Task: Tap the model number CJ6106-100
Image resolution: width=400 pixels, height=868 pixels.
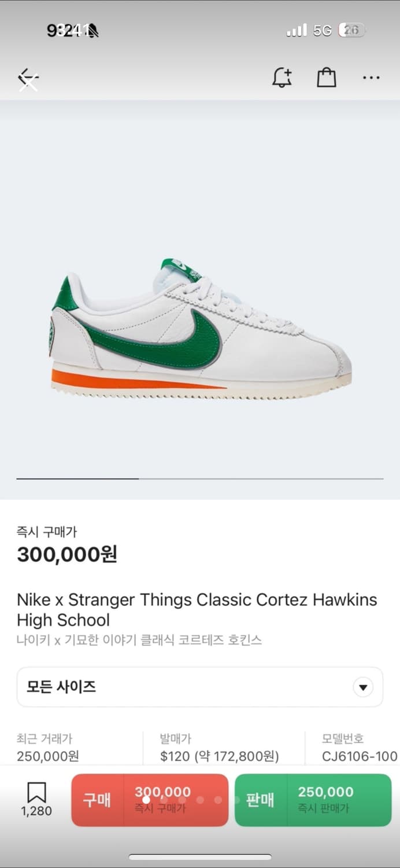Action: coord(360,756)
